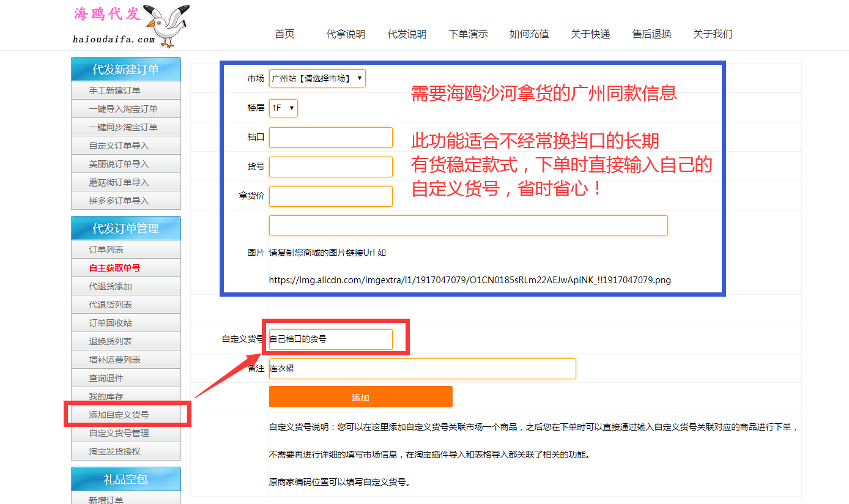Open the 市场 dropdown selector
Screen dimensions: 849x504
click(x=317, y=78)
